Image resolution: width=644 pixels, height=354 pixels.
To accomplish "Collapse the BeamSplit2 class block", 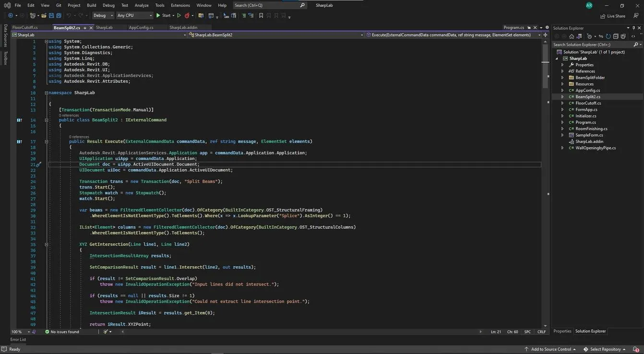I will pos(47,120).
